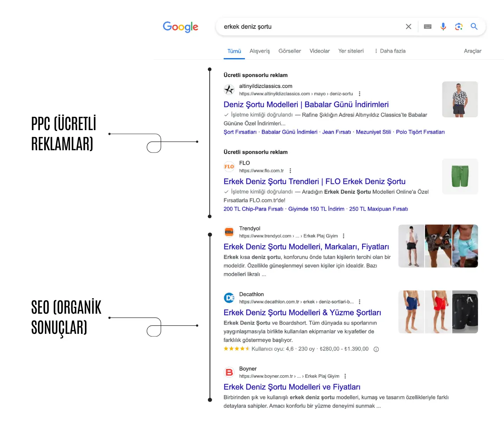Click Decathlon's blue shorts thumbnail
The width and height of the screenshot is (504, 426).
click(411, 312)
